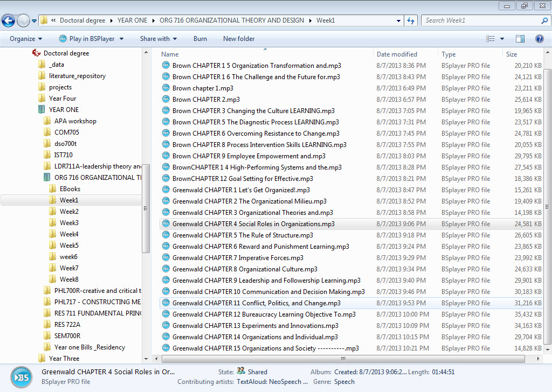
Task: Open the address bar history dropdown
Action: 398,20
